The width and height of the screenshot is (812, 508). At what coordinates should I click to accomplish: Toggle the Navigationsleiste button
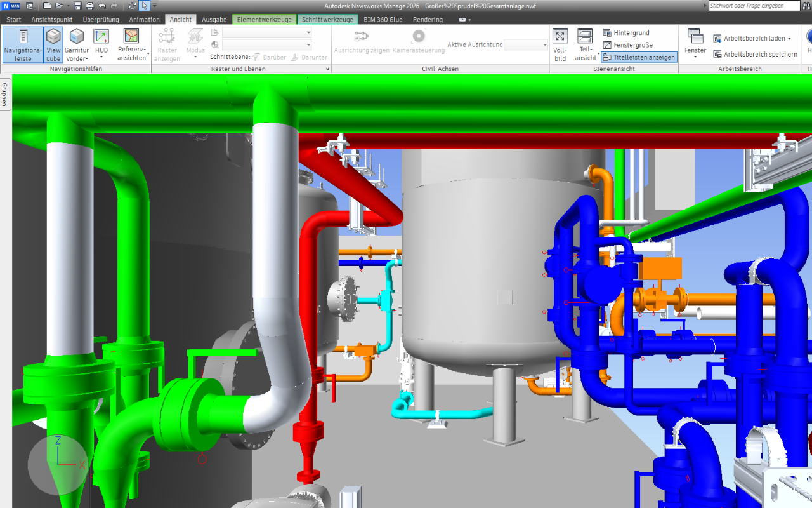[23, 44]
